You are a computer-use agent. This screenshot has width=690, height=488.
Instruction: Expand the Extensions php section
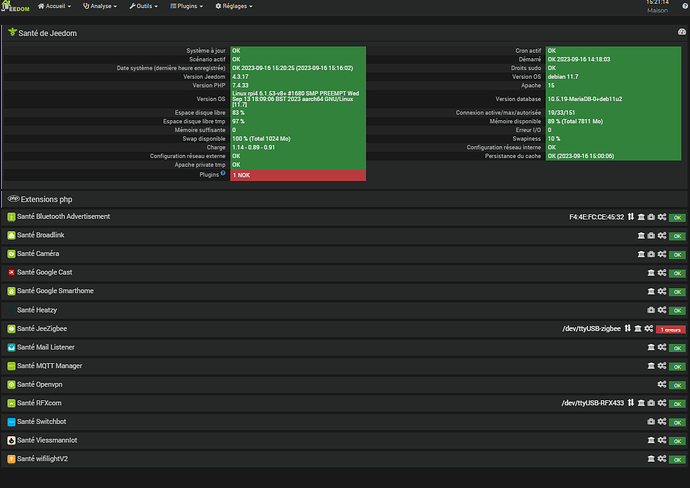[46, 199]
